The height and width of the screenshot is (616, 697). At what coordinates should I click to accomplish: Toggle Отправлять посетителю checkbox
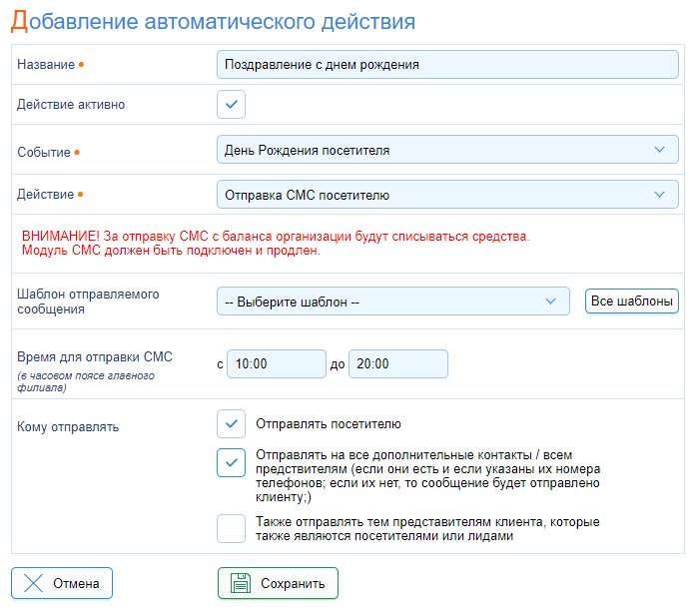coord(231,424)
